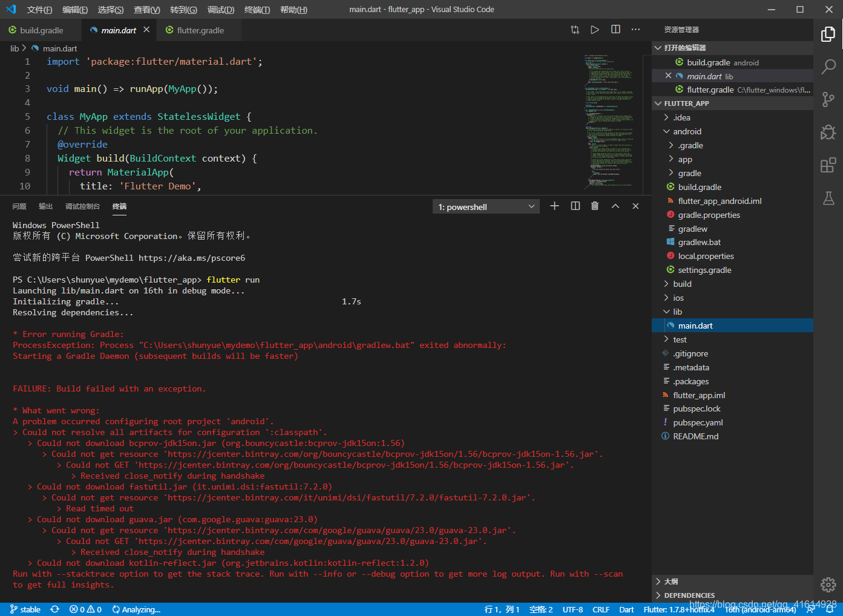The height and width of the screenshot is (616, 843).
Task: Split the editor to the right
Action: pos(615,30)
